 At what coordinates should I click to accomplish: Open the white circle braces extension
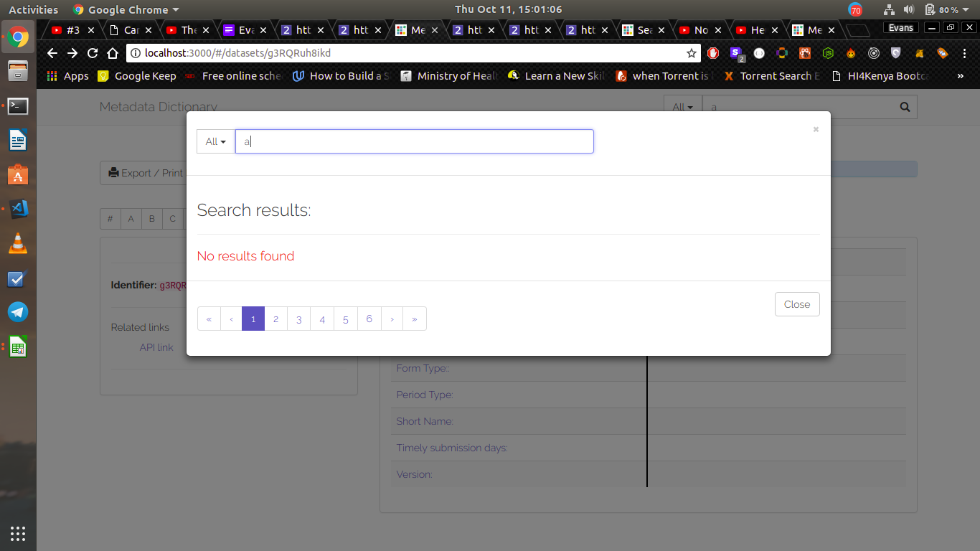point(759,53)
